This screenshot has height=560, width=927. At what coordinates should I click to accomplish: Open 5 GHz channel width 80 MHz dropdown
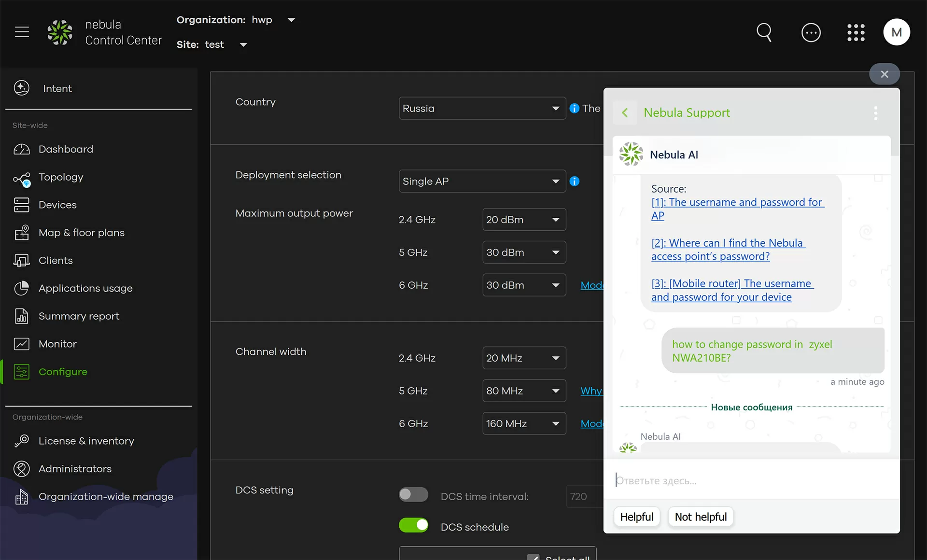524,391
